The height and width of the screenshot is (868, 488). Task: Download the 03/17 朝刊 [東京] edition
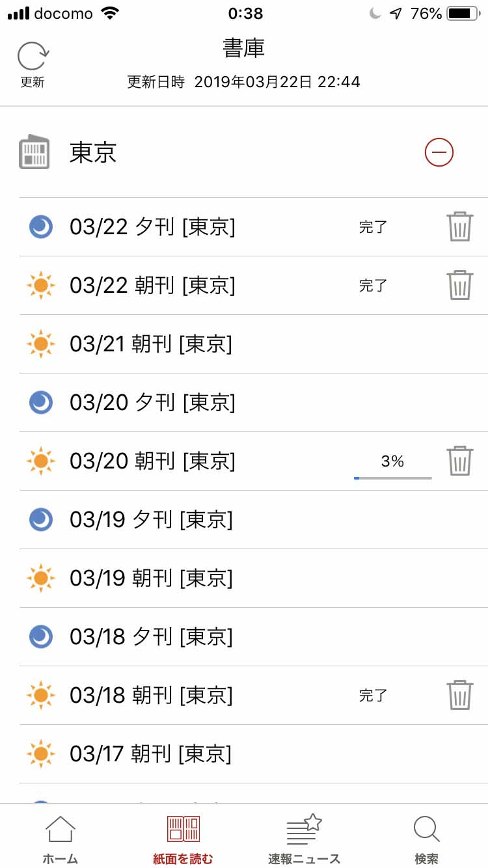point(151,753)
